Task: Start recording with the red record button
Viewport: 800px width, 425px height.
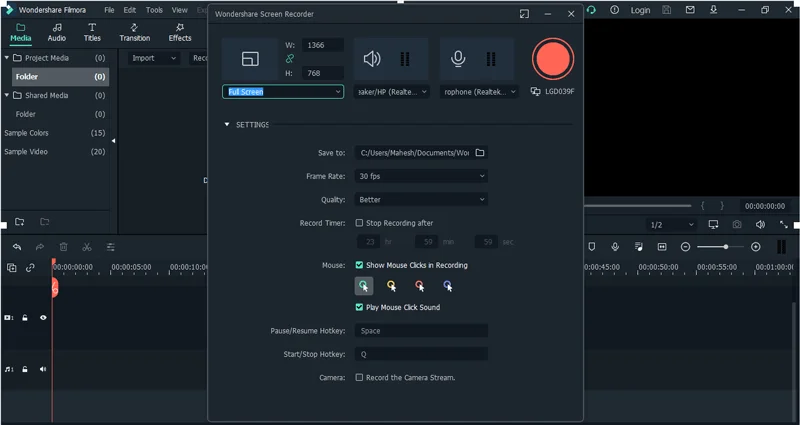Action: 553,59
